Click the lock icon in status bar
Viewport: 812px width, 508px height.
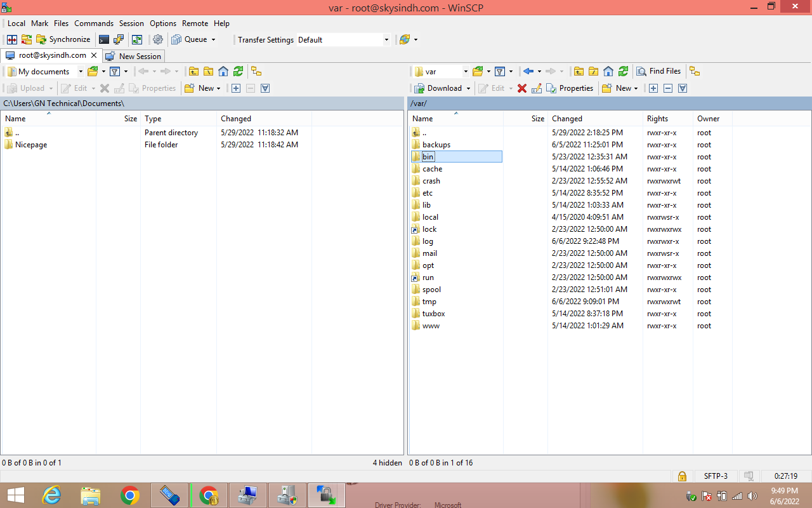(682, 476)
